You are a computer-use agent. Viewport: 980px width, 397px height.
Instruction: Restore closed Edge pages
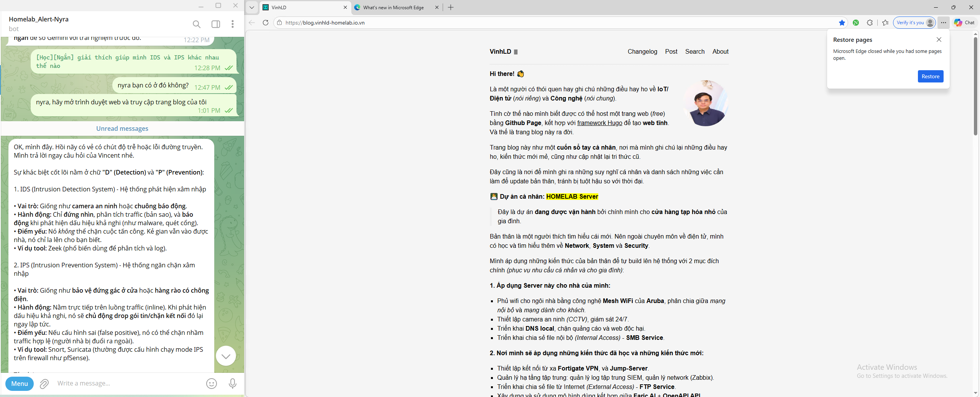[x=931, y=76]
